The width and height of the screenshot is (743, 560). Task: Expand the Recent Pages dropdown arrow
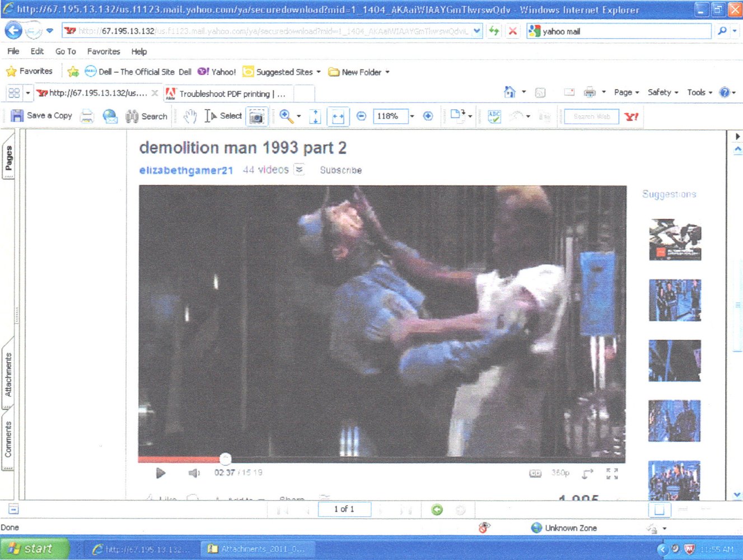(x=50, y=31)
